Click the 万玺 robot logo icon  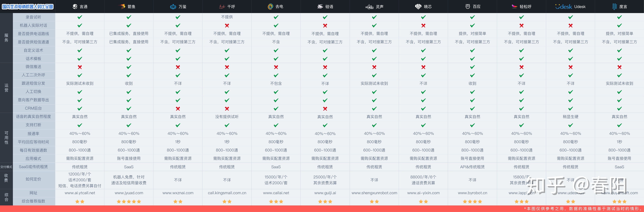tap(173, 7)
